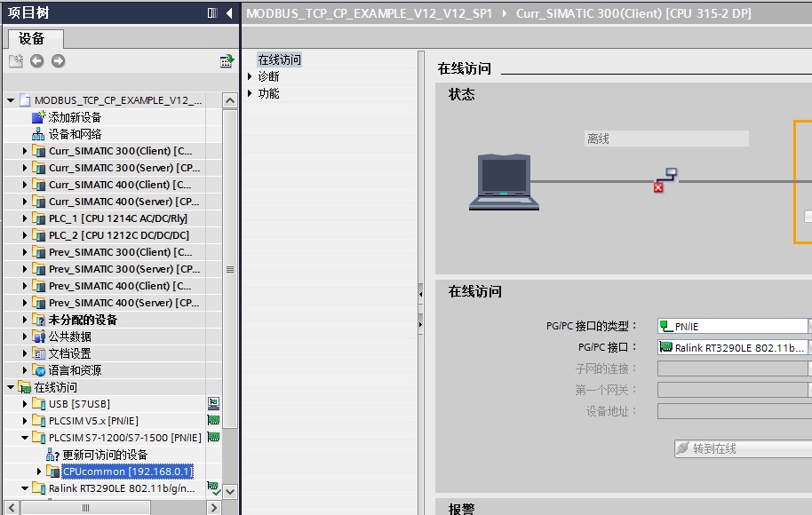Click the 子网的连接 subnet connection field
The image size is (812, 515).
[735, 368]
